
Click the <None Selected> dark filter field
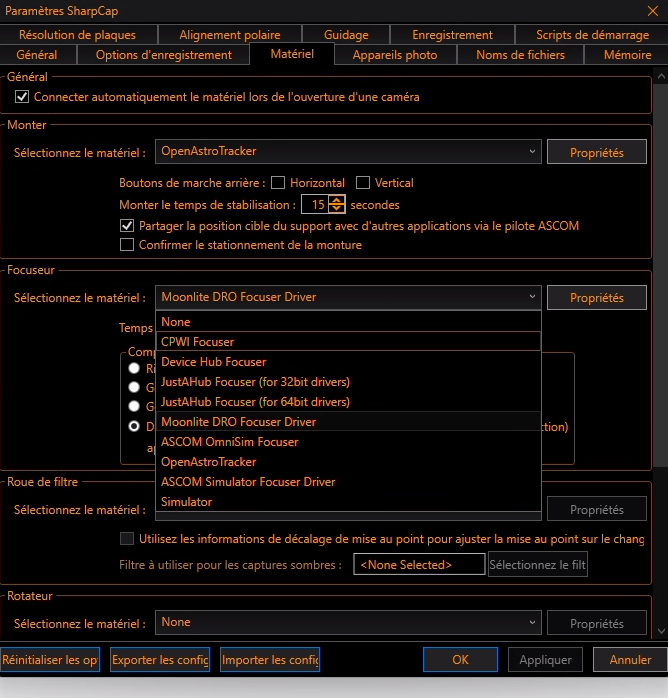(419, 564)
